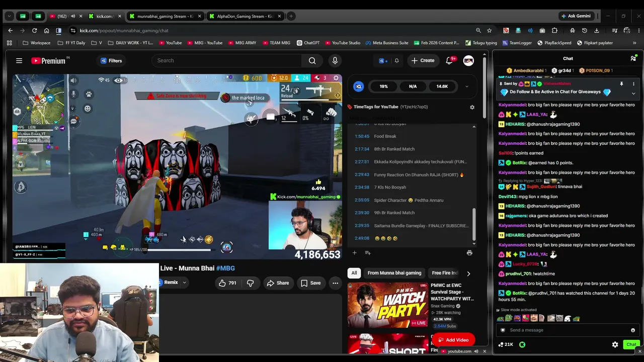
Task: Show next category chips arrow
Action: tap(468, 274)
